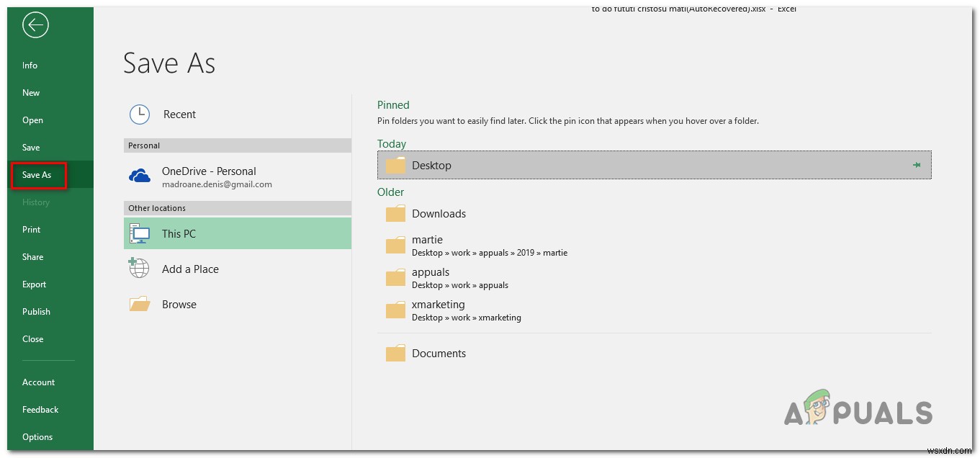Choose Save in the sidebar
The height and width of the screenshot is (458, 980).
coord(31,148)
